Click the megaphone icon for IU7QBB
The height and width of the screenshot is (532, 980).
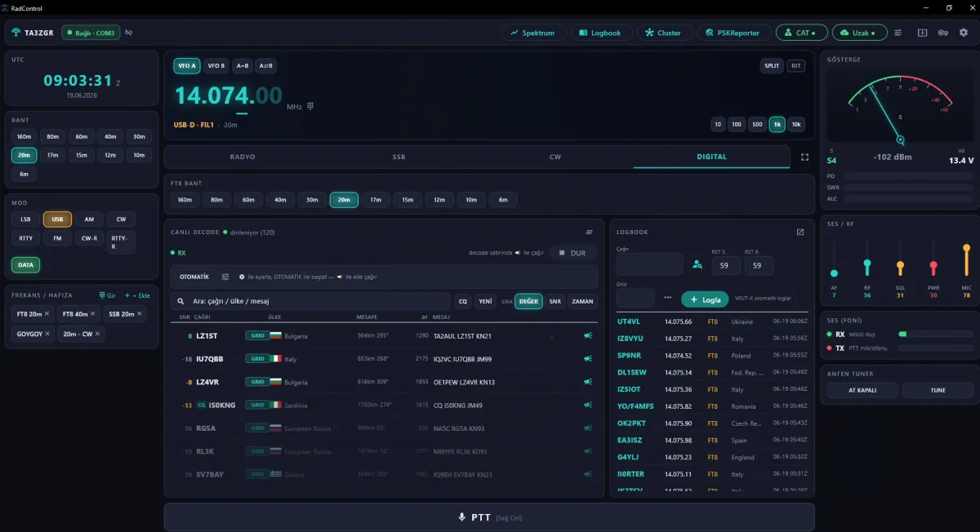[587, 358]
